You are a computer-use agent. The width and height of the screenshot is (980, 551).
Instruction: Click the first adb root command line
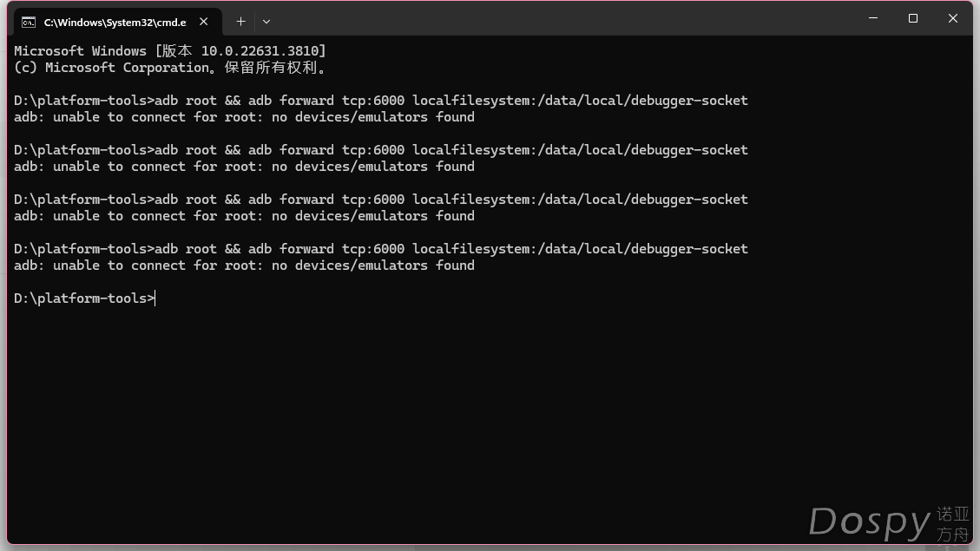[380, 100]
